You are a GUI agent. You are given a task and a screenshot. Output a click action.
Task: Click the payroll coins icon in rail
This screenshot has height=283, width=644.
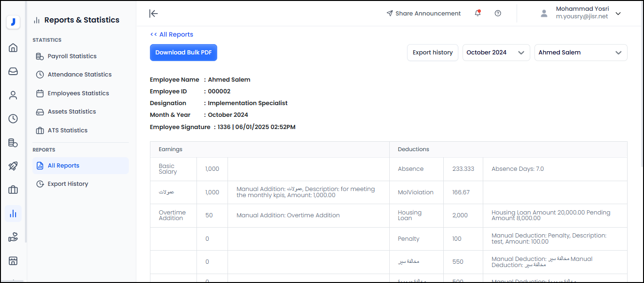pos(13,143)
